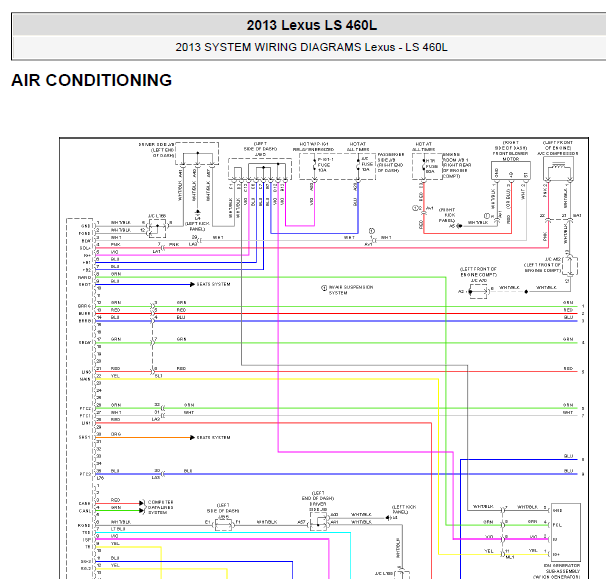Select the "HOT W/ P-IG1 RELAY ENERGIZED" label

[x=313, y=146]
